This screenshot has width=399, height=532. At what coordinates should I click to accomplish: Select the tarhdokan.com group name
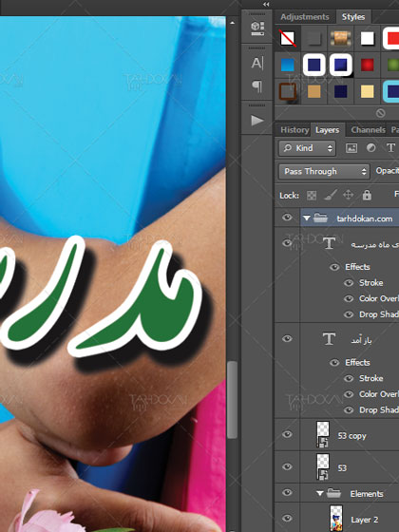(365, 218)
